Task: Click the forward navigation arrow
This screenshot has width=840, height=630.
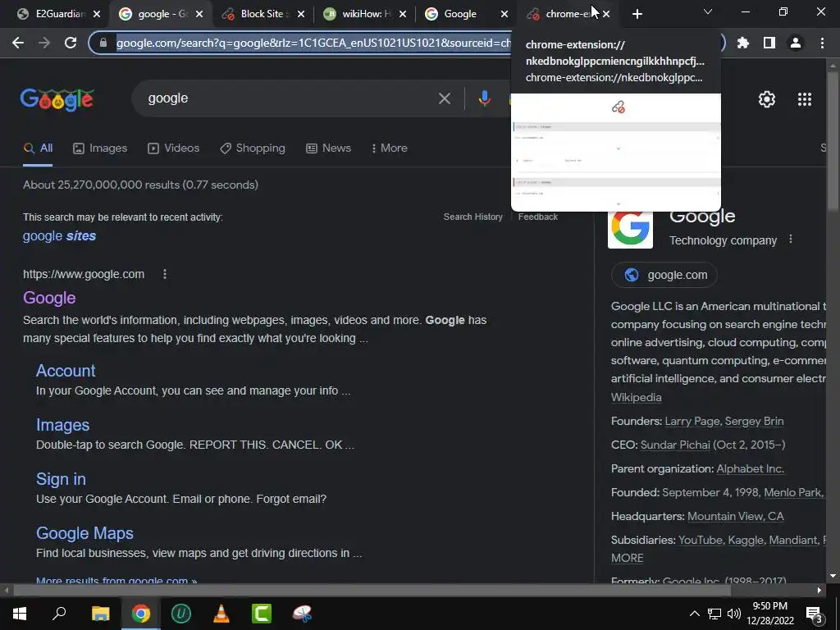Action: (44, 43)
